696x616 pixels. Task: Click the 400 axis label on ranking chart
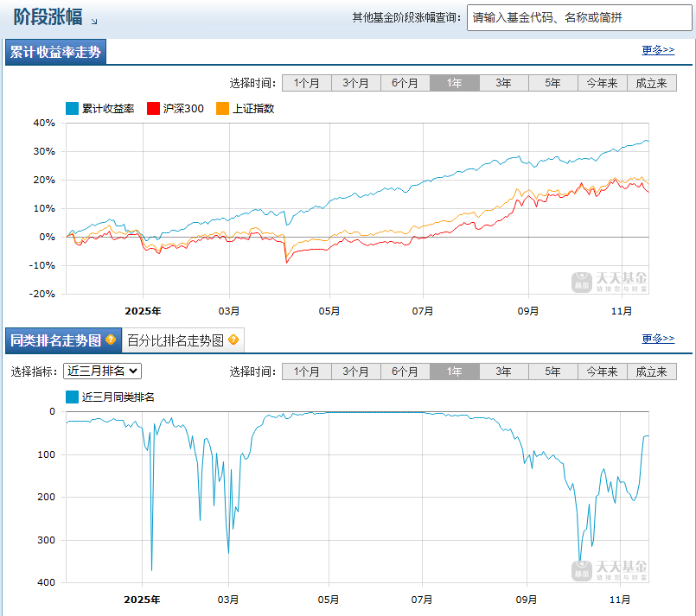46,581
